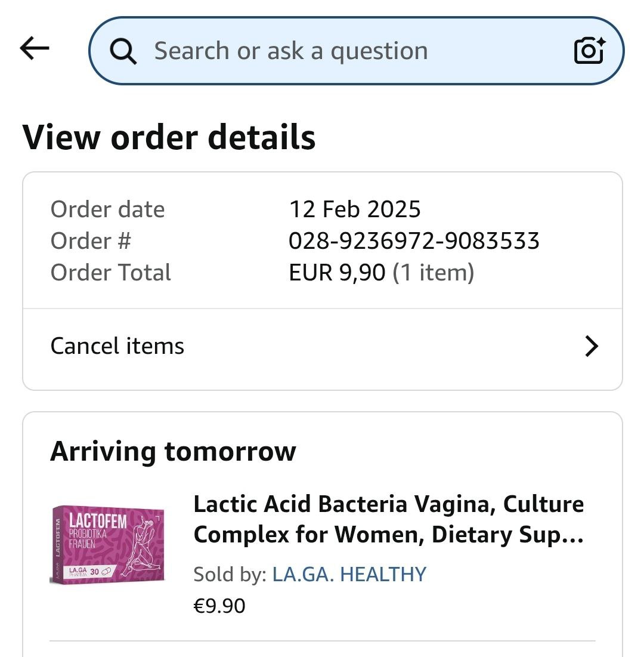Tap the €9.90 item price

pyautogui.click(x=219, y=606)
